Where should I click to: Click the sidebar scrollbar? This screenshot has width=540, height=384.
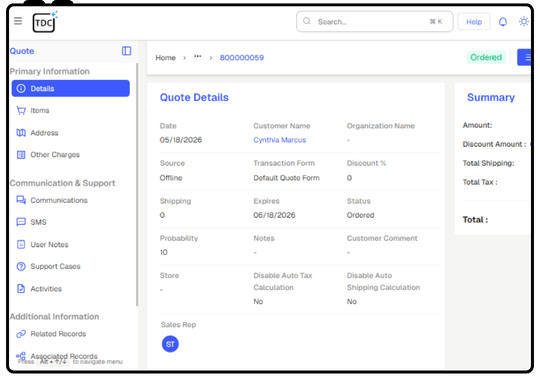tap(137, 184)
